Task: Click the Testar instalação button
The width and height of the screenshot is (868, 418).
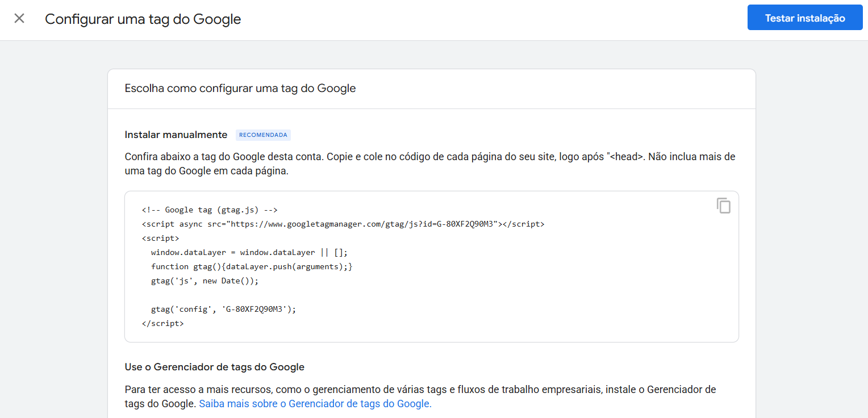Action: [804, 18]
